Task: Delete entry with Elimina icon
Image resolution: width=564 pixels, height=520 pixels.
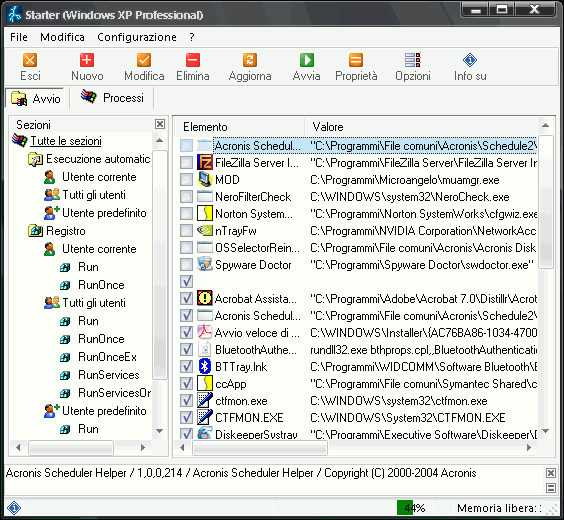Action: (193, 60)
